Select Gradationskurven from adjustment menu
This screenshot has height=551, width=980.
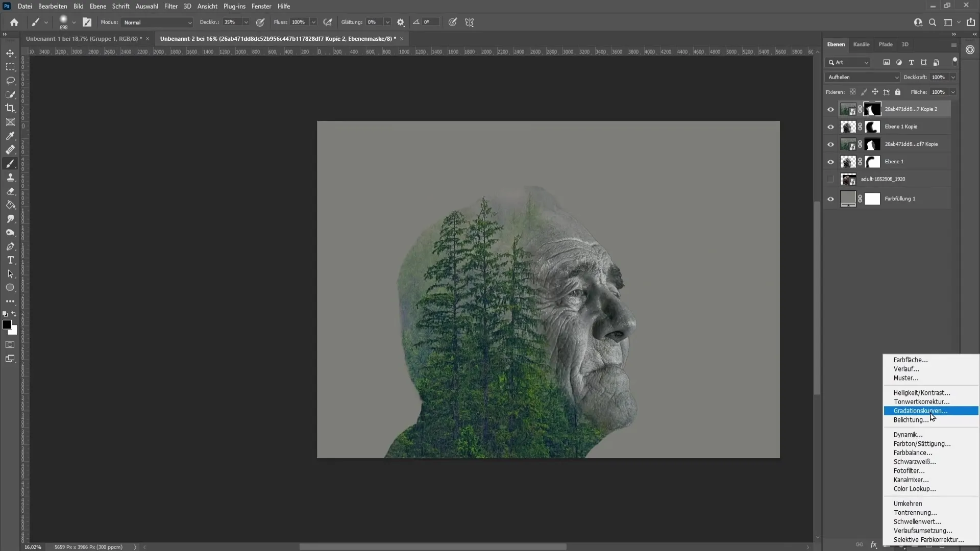point(921,410)
